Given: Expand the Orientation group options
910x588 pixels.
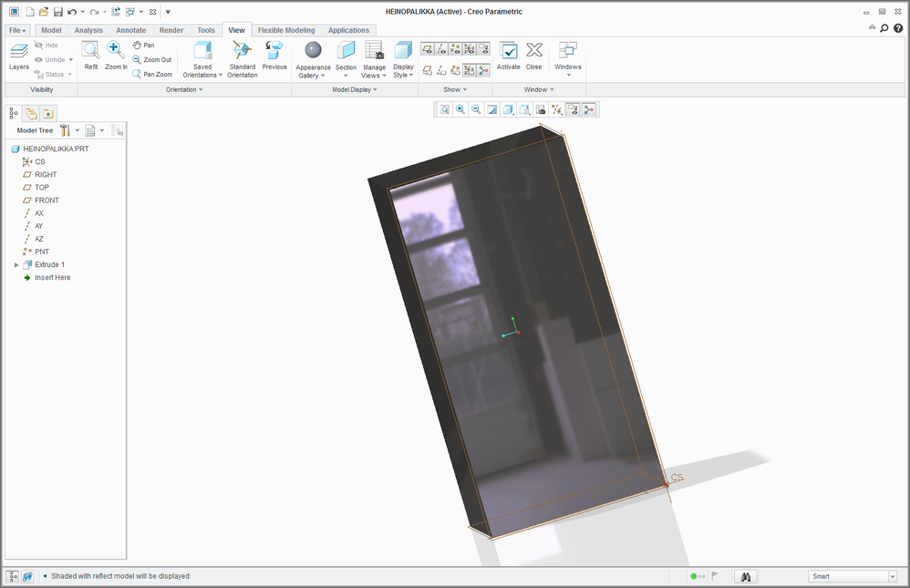Looking at the screenshot, I should pyautogui.click(x=184, y=89).
